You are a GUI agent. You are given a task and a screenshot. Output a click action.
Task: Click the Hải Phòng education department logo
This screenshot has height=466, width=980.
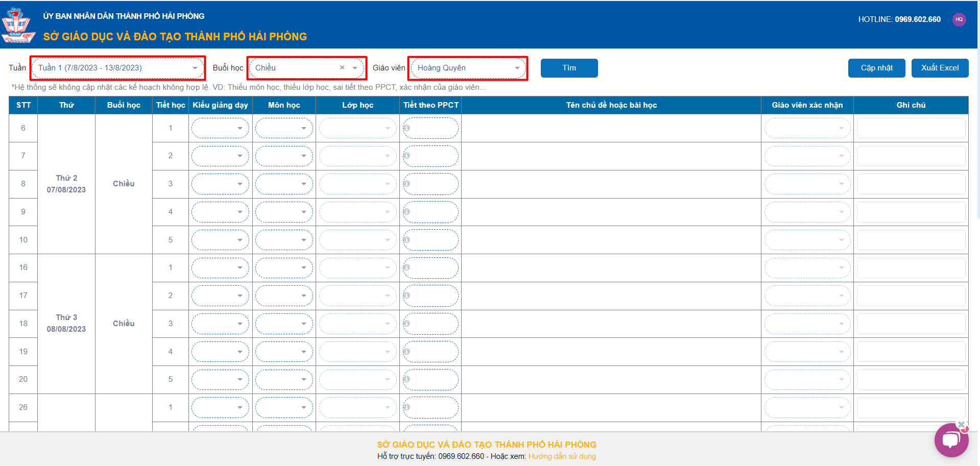click(x=18, y=26)
